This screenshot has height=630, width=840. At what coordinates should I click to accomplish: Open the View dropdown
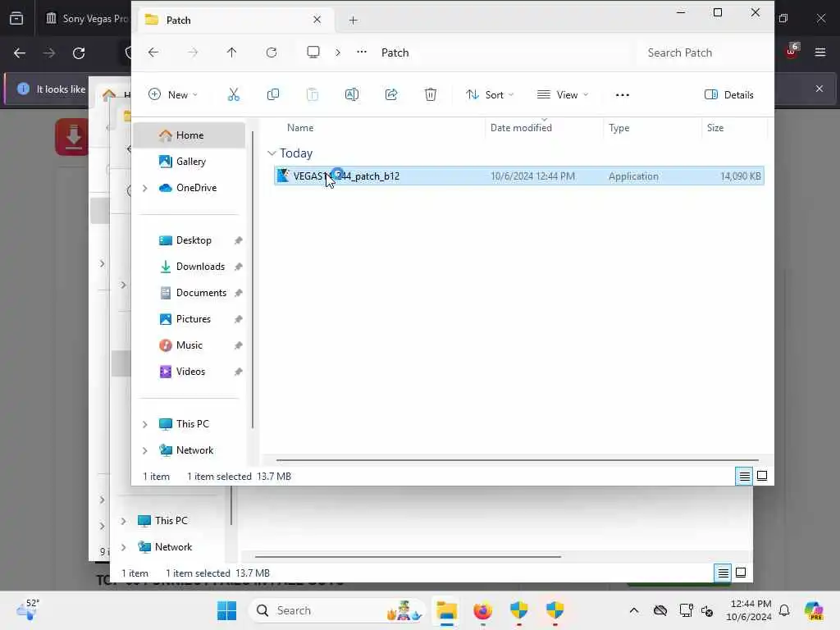coord(563,95)
